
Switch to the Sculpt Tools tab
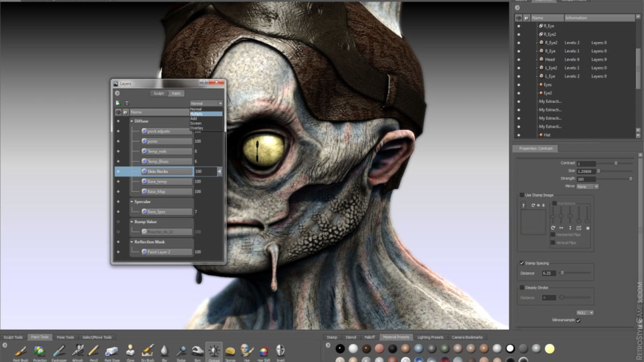click(x=13, y=337)
